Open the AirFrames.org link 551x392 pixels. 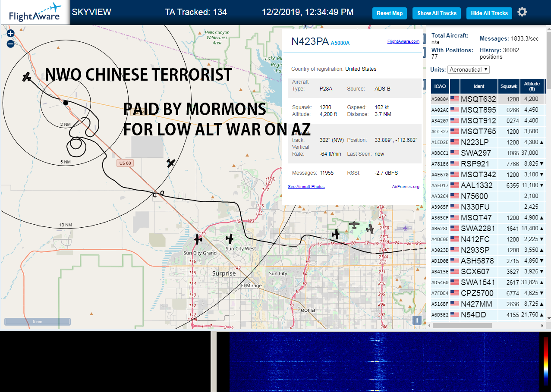(x=406, y=186)
